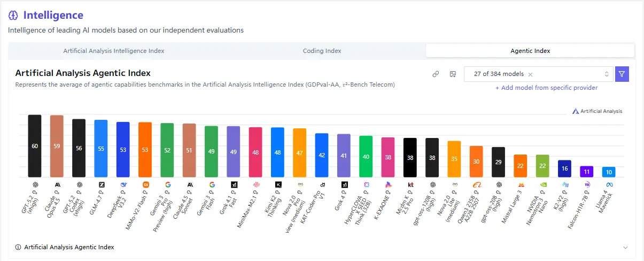Switch to Artificial Analysis Intelligence Index tab
Screen dimensions: 644x261
(x=114, y=51)
